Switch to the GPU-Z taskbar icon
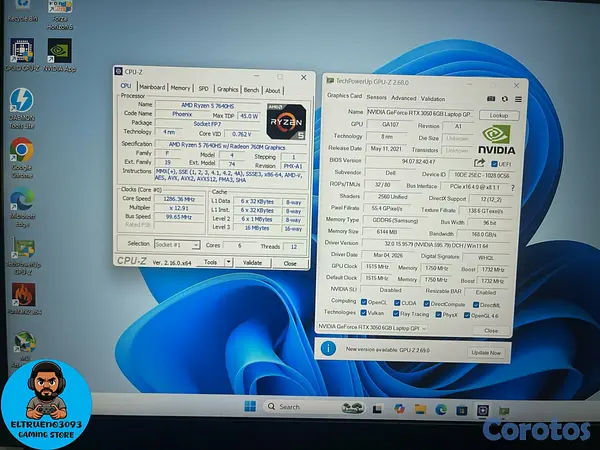The height and width of the screenshot is (450, 600). 504,411
